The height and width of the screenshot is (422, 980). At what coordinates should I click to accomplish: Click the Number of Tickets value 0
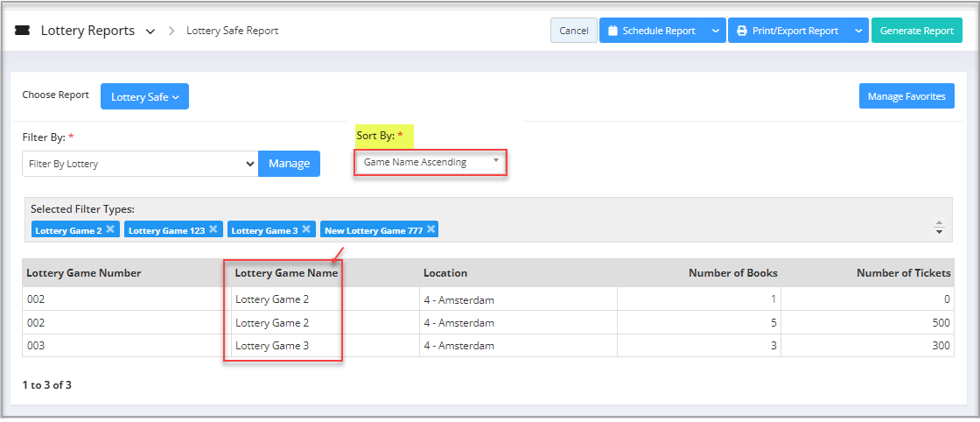pyautogui.click(x=947, y=299)
